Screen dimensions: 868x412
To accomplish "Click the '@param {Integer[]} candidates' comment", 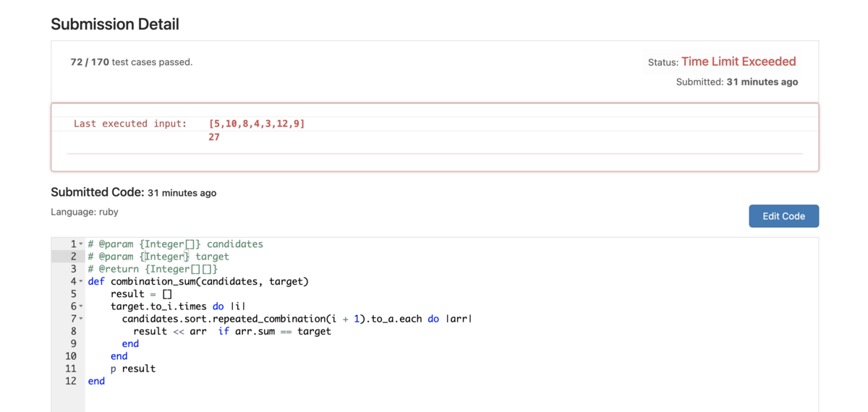I will click(x=176, y=244).
